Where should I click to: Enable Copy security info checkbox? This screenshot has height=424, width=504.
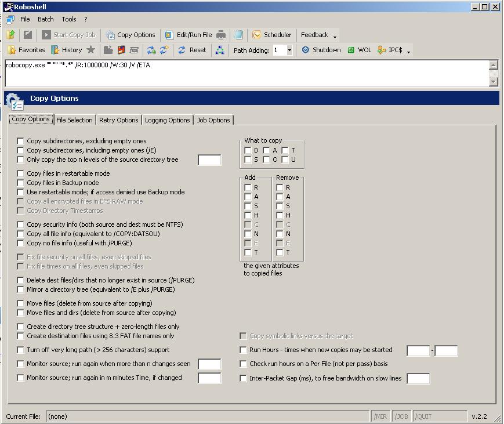(x=20, y=224)
